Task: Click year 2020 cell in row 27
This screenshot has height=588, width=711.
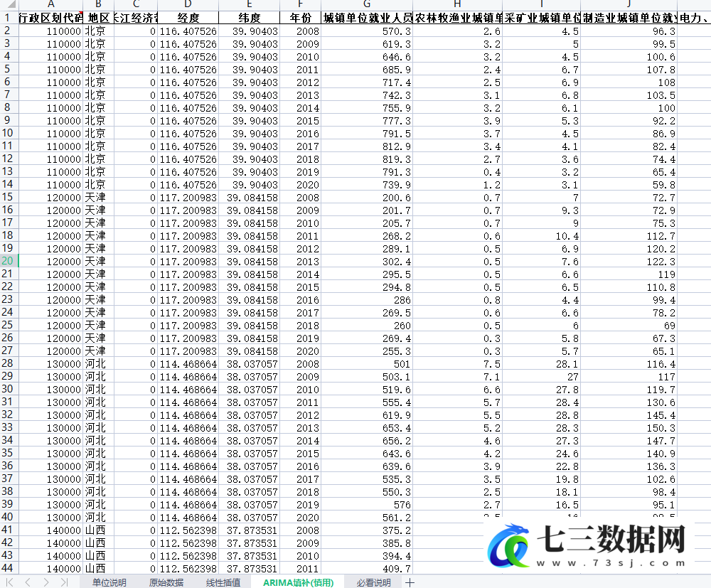Action: 300,351
